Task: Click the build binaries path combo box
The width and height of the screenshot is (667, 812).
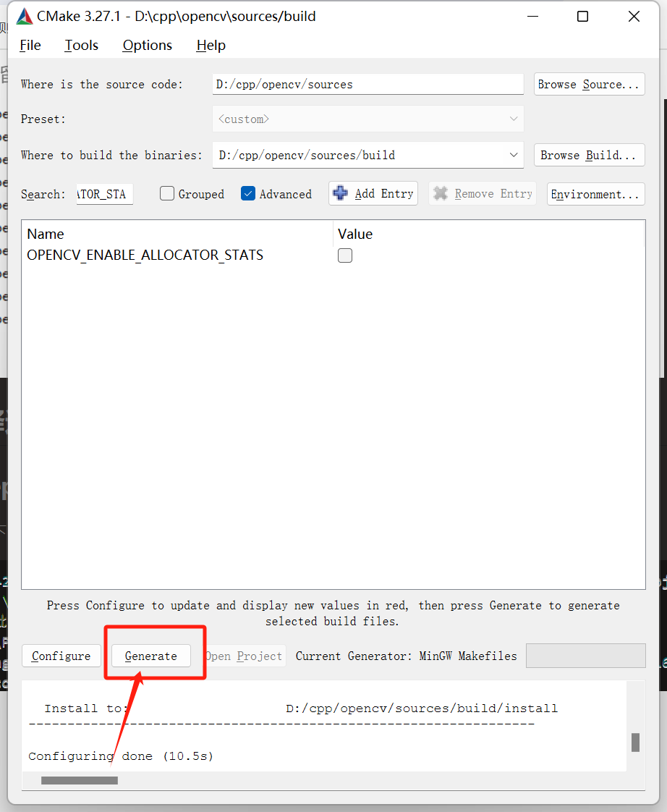Action: click(x=368, y=155)
